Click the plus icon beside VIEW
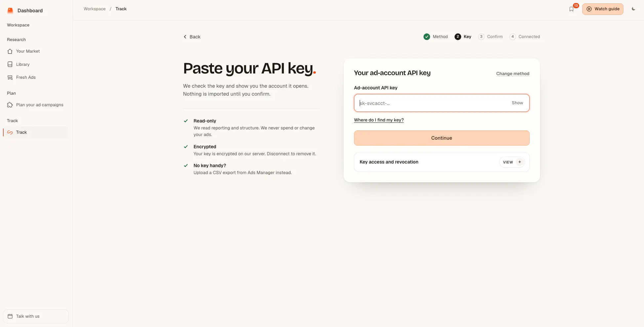The height and width of the screenshot is (327, 644). pyautogui.click(x=520, y=162)
